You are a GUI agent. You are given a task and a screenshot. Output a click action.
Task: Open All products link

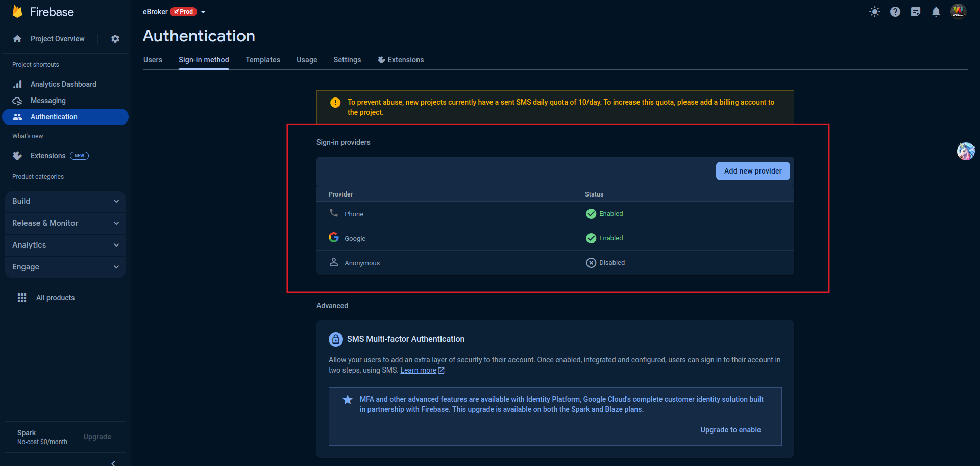coord(55,298)
